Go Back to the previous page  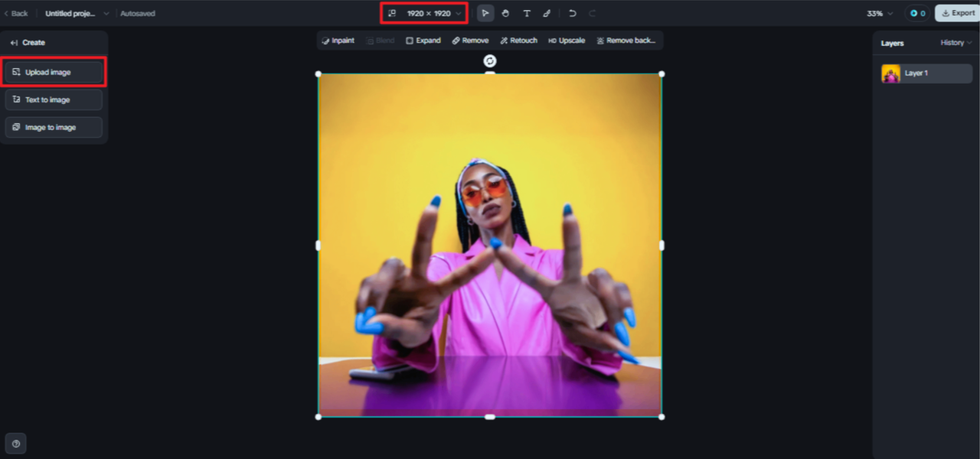[x=15, y=14]
